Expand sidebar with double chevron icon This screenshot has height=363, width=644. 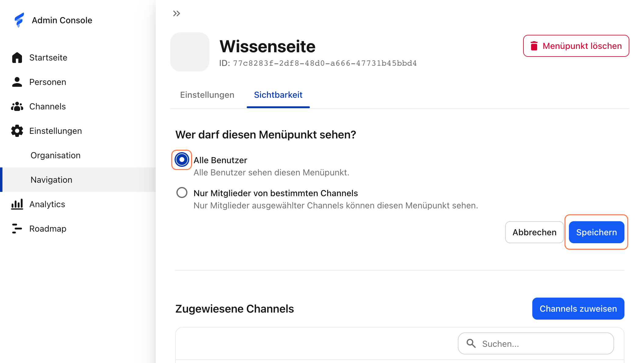coord(176,13)
